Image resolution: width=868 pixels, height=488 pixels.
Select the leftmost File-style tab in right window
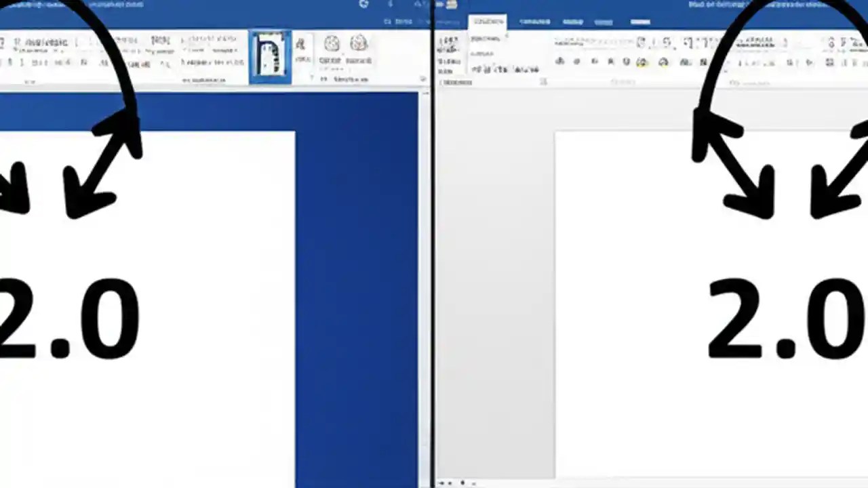pos(449,21)
